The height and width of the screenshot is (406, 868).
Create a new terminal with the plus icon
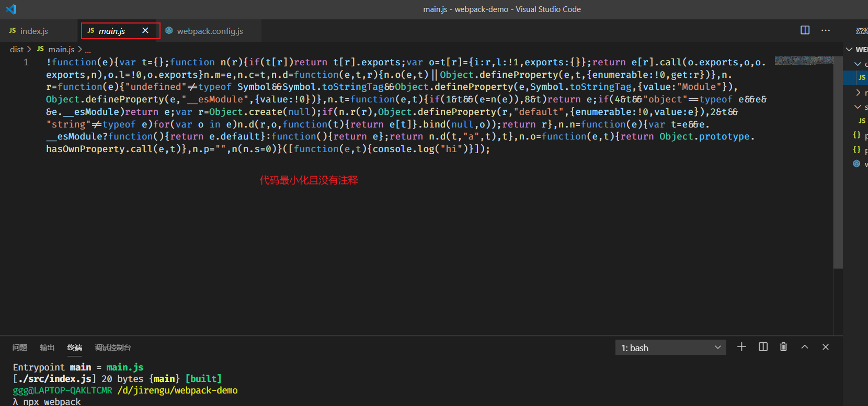click(x=741, y=347)
